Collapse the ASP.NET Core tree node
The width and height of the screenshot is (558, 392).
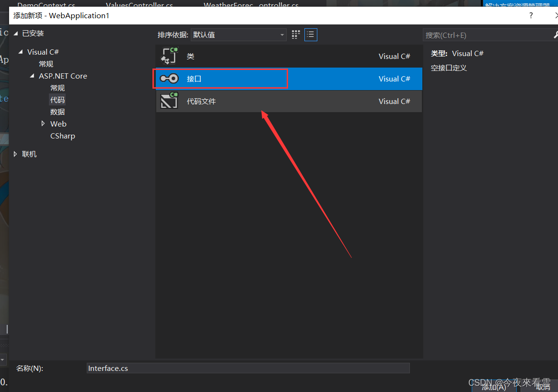tap(32, 76)
